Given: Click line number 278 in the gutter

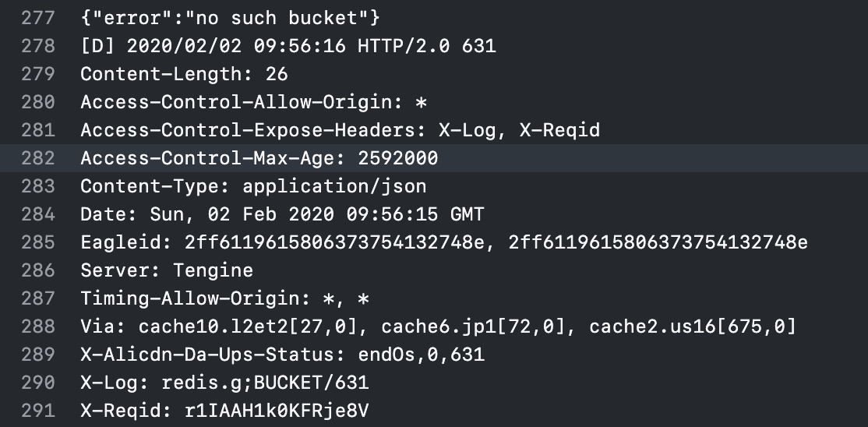Looking at the screenshot, I should click(x=37, y=46).
